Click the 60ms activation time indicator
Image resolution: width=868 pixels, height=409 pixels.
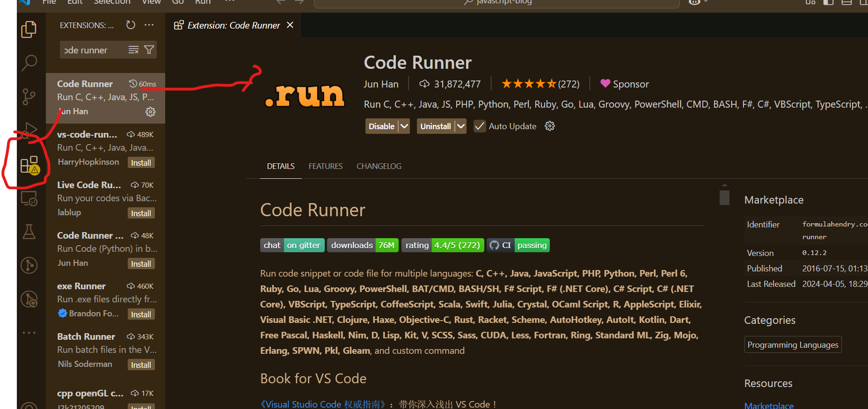click(143, 84)
